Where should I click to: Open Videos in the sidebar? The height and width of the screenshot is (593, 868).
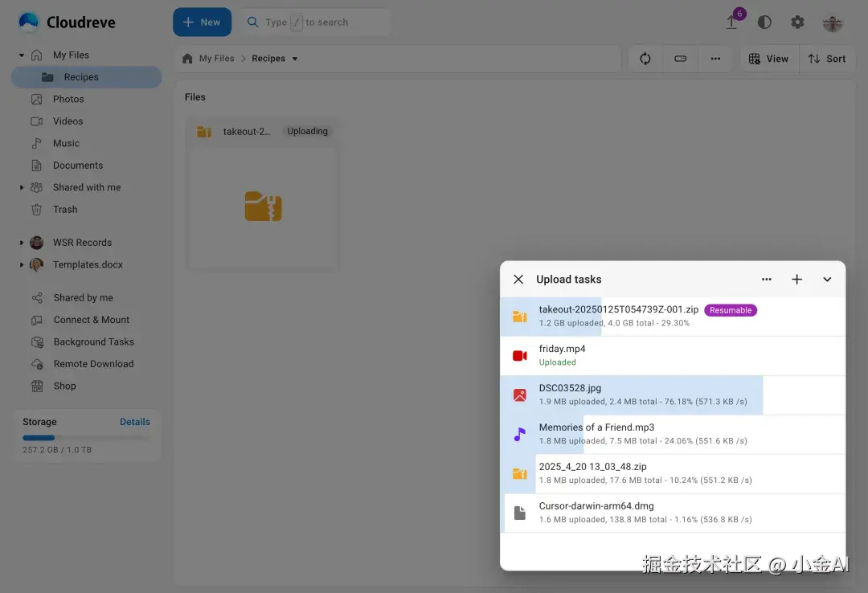click(x=68, y=121)
